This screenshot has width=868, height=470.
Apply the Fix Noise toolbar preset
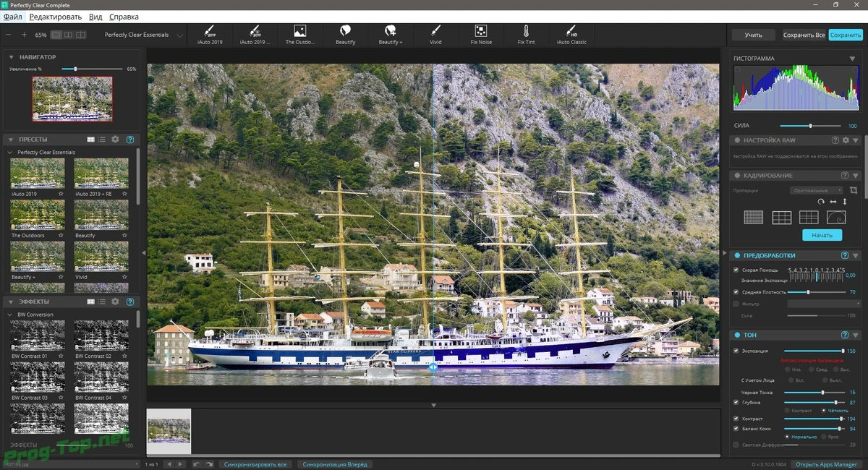[x=481, y=35]
